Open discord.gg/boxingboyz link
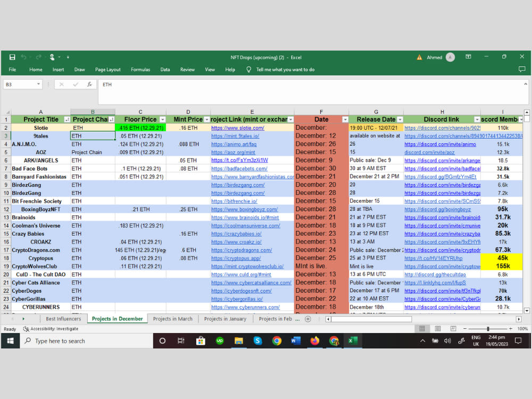Viewport: 532px width, 399px height. pos(437,209)
